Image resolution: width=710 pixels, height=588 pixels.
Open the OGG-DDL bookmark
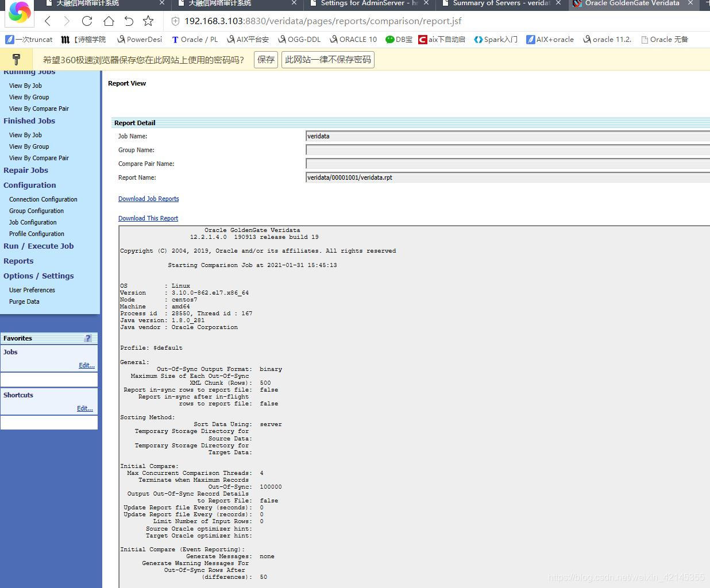click(299, 40)
